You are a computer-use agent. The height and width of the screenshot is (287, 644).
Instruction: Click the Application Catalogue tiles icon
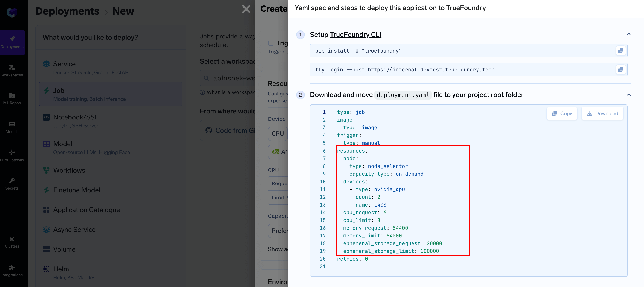click(46, 210)
